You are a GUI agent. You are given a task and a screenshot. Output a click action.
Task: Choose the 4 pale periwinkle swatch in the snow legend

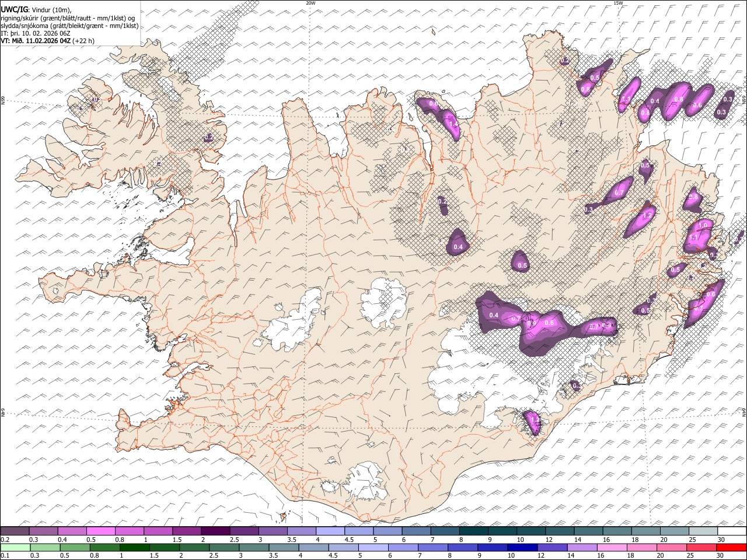click(330, 531)
